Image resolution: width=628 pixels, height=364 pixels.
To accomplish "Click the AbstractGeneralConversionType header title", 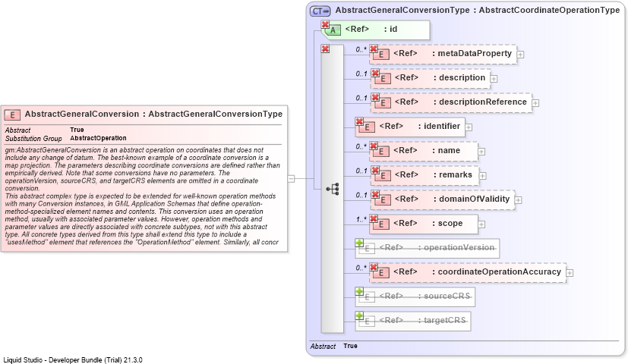I will coord(478,11).
